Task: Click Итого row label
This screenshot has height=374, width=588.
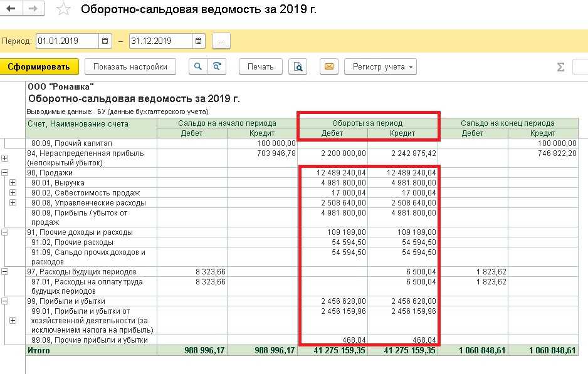Action: [39, 350]
